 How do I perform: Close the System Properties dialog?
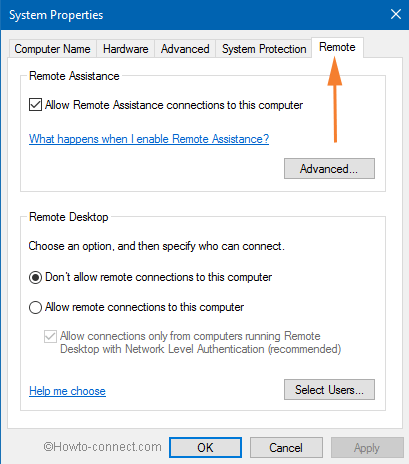(x=396, y=14)
